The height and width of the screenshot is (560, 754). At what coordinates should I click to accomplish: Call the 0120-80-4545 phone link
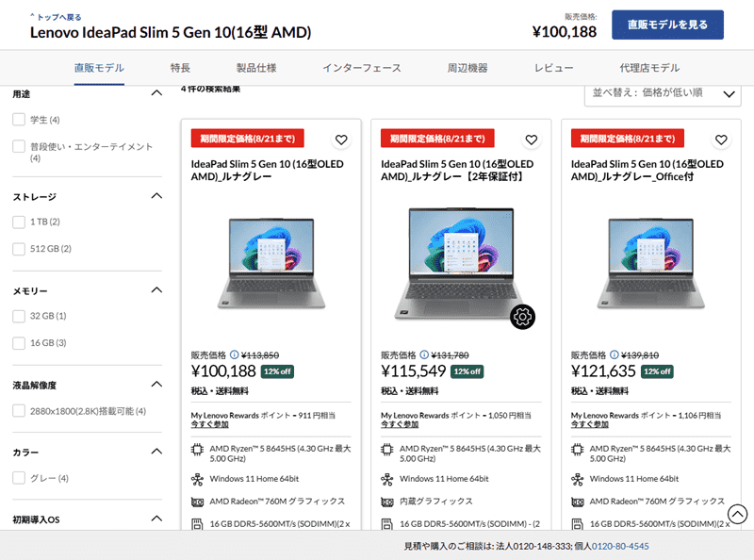[620, 546]
